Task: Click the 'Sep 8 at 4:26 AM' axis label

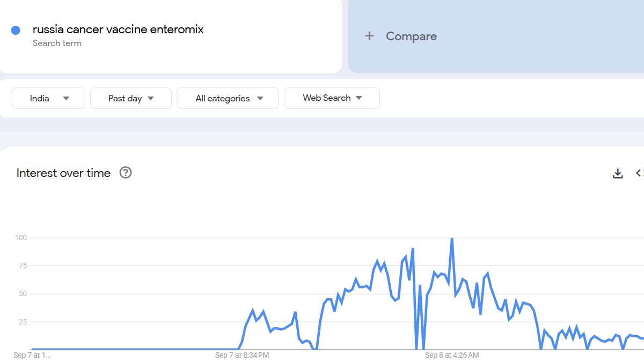Action: [452, 355]
